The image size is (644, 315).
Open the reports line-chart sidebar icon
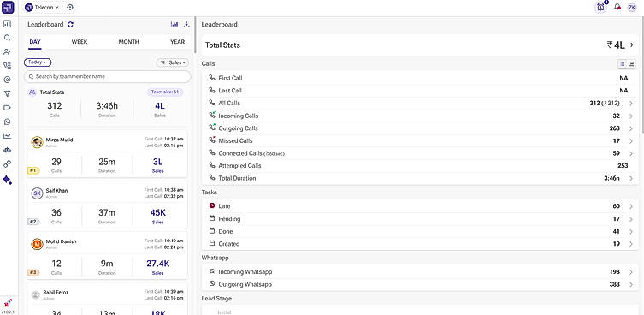click(8, 136)
